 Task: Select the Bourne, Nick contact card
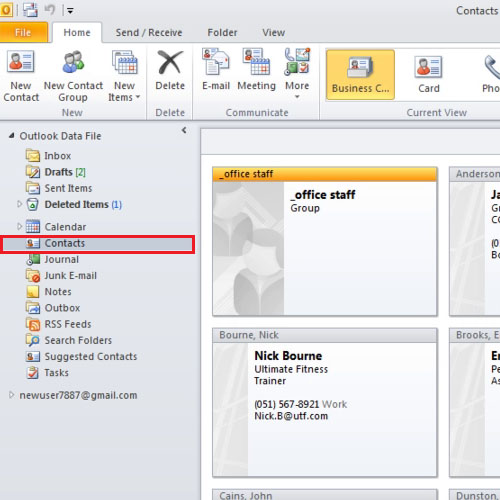tap(325, 403)
